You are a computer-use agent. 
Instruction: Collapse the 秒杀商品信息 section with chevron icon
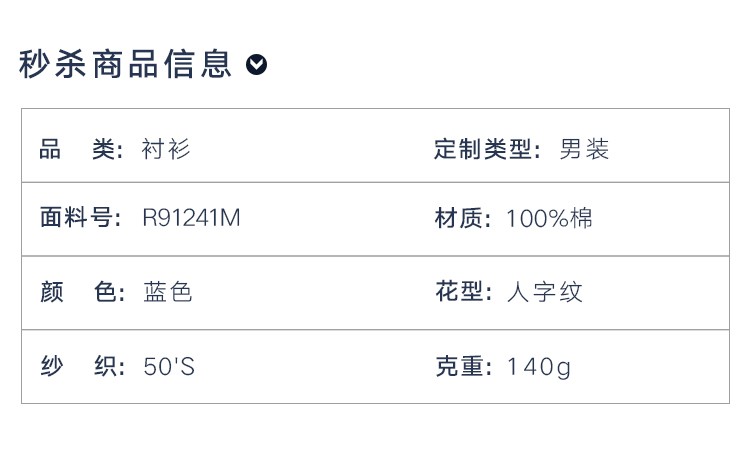point(256,65)
